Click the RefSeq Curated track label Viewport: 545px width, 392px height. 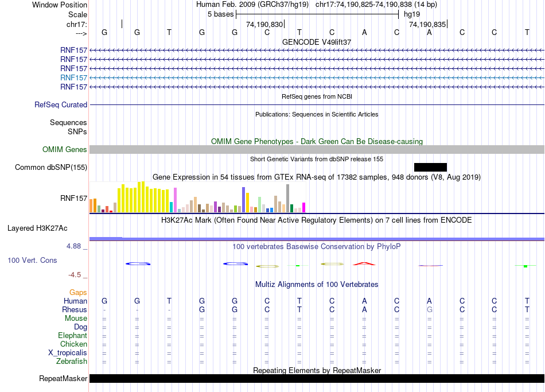(x=61, y=104)
